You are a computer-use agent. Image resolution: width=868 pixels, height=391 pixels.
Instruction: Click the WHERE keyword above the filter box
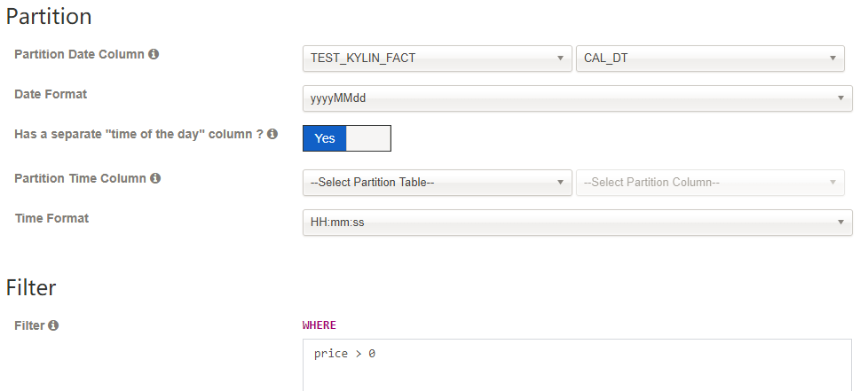(x=320, y=325)
